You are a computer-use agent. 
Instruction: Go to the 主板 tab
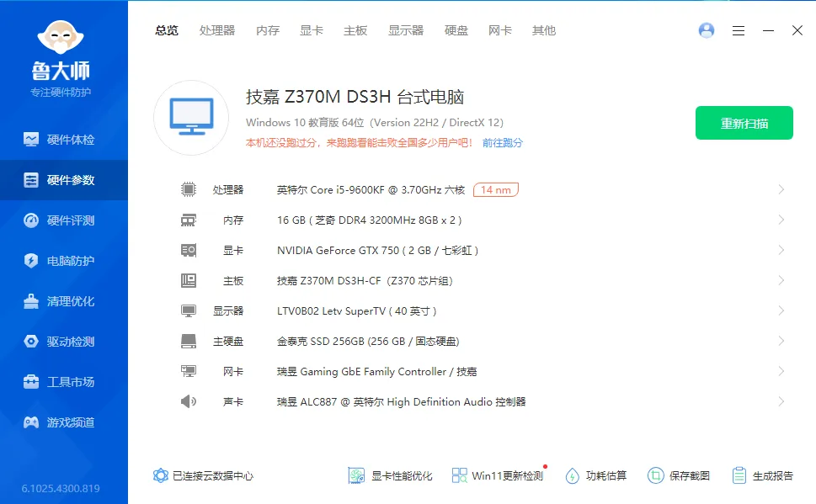(x=355, y=30)
